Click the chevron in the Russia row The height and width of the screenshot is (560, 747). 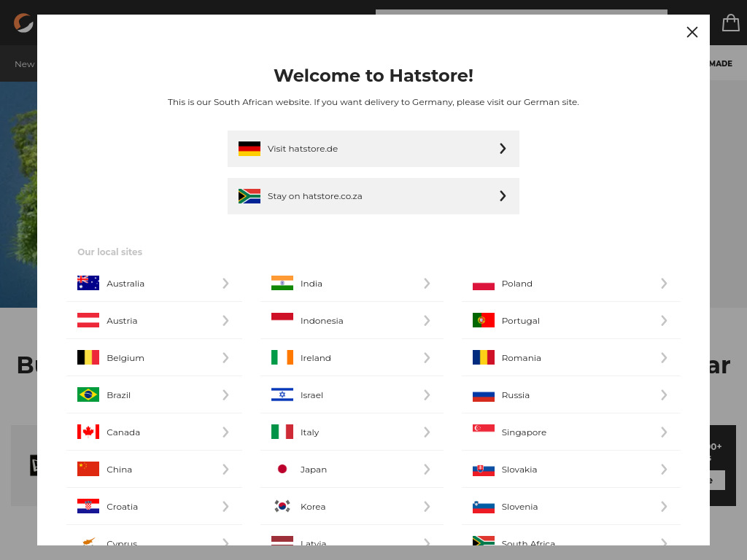[664, 395]
